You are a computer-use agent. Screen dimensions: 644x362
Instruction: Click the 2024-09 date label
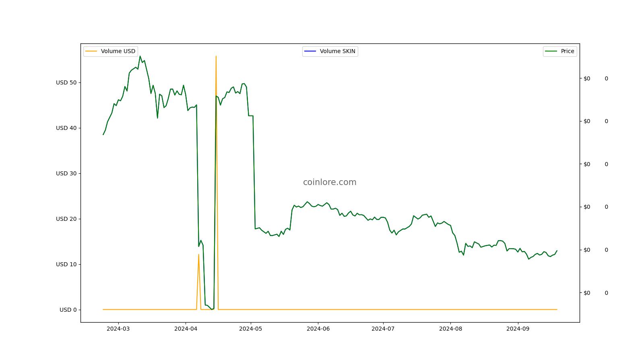518,329
